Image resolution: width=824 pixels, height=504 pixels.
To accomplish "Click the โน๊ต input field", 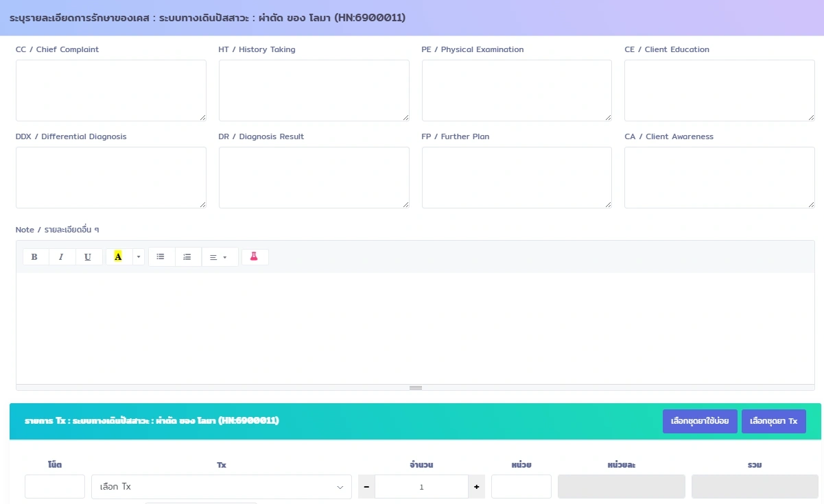I will [55, 487].
